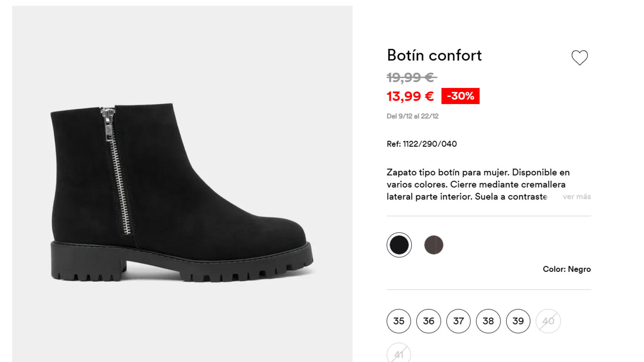Image resolution: width=644 pixels, height=362 pixels.
Task: Select size 35
Action: click(x=399, y=321)
